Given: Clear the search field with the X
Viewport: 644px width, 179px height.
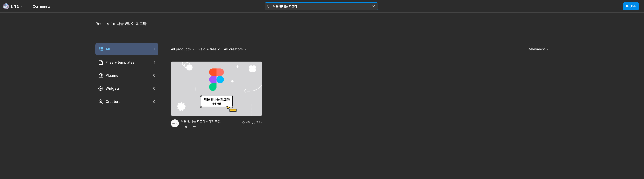Looking at the screenshot, I should (x=374, y=6).
